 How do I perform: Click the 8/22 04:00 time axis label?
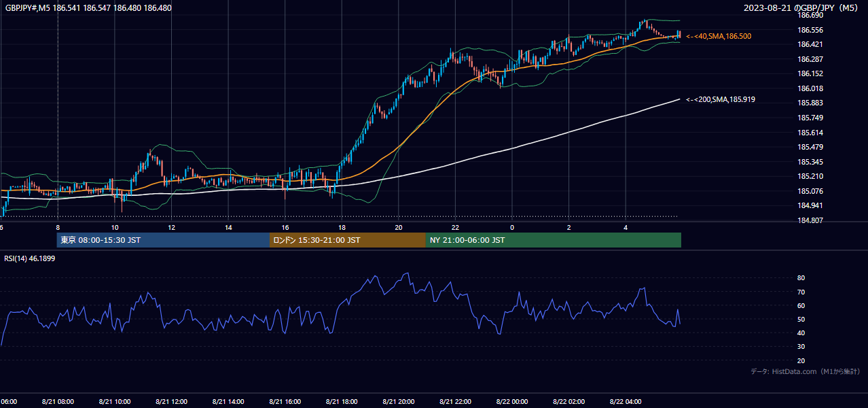[x=626, y=402]
